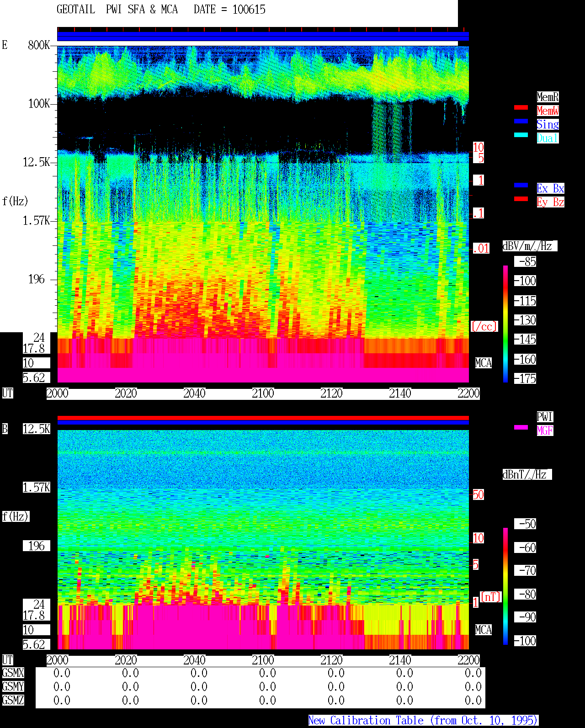Click the magenta MGF legend swatch
Viewport: 585px width, 728px height.
pos(521,427)
